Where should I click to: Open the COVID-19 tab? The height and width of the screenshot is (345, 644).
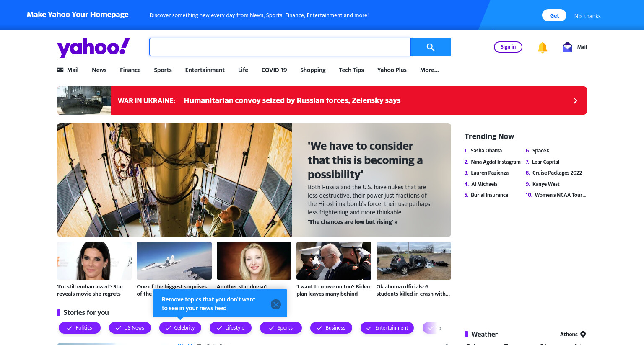(274, 70)
